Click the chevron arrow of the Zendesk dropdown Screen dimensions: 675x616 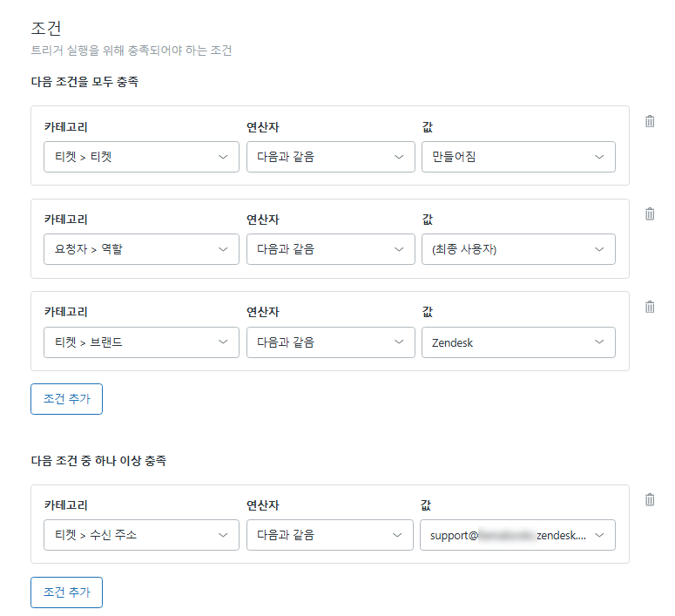coord(599,342)
